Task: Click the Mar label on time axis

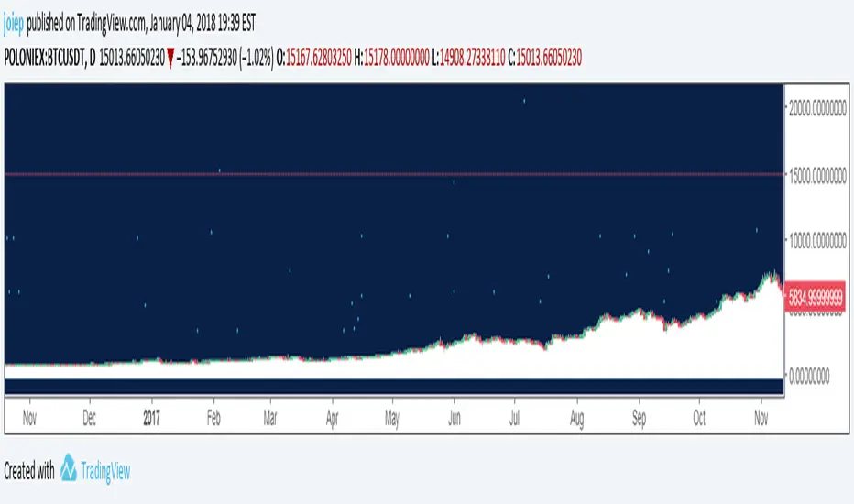Action: coord(270,418)
